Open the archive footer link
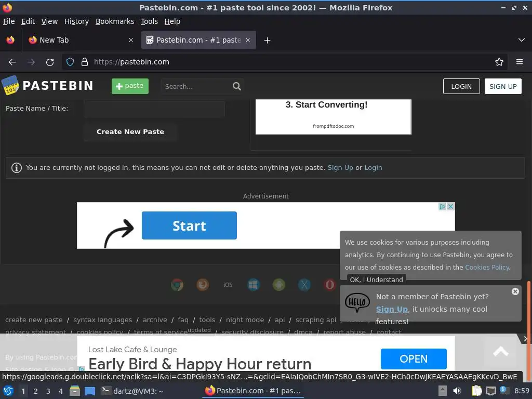532x399 pixels. click(x=155, y=320)
